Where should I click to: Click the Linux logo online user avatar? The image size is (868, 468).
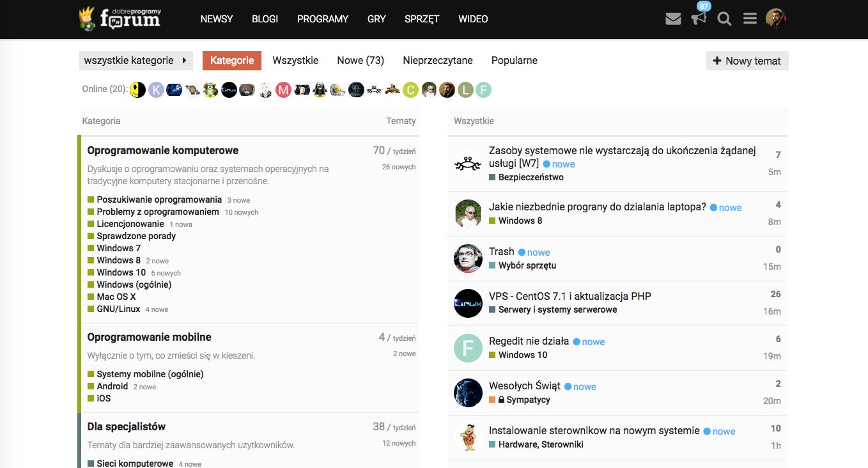click(229, 90)
